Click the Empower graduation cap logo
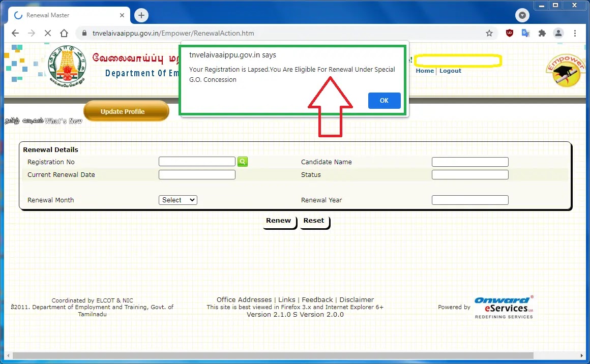Image resolution: width=590 pixels, height=364 pixels. [565, 71]
